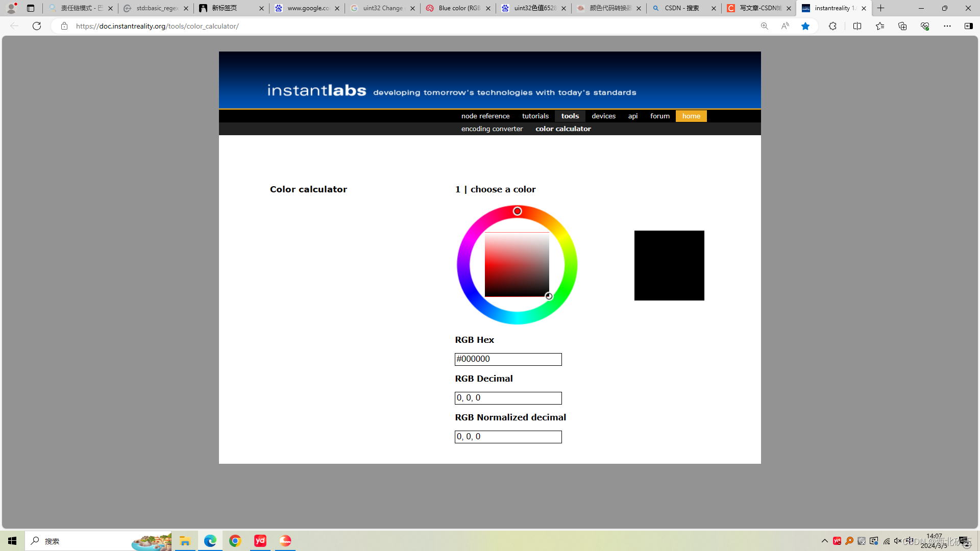Click the favorites star icon

pyautogui.click(x=805, y=26)
